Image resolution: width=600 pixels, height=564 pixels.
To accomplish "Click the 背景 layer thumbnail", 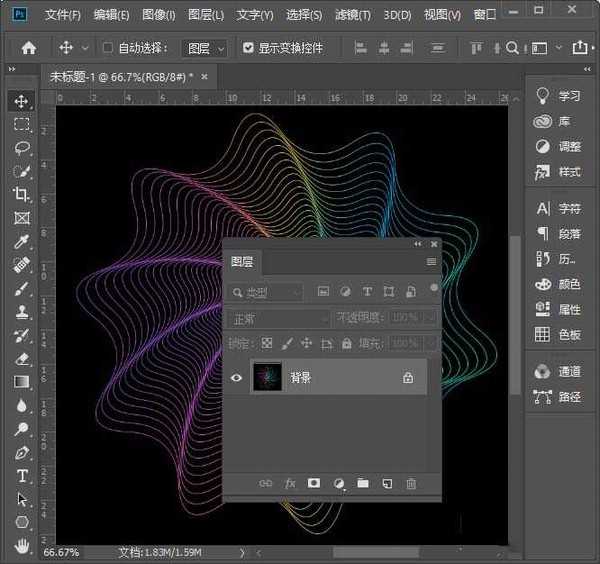I will [x=267, y=378].
